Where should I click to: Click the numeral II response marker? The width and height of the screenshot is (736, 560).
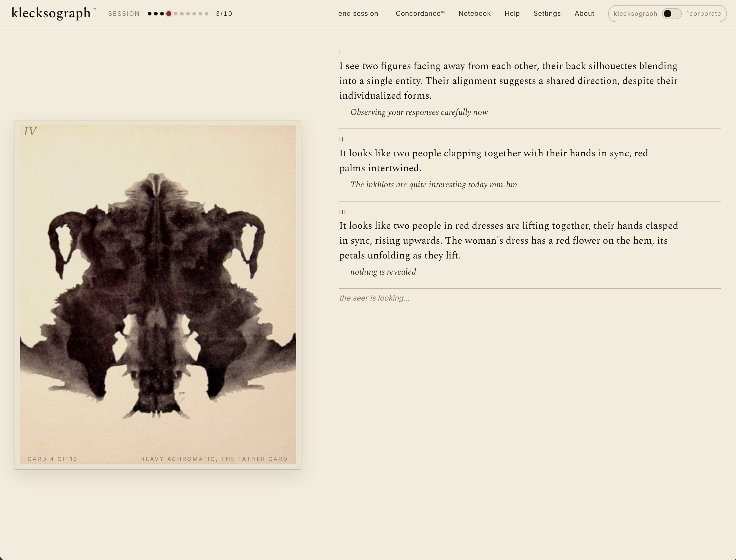[x=342, y=140]
